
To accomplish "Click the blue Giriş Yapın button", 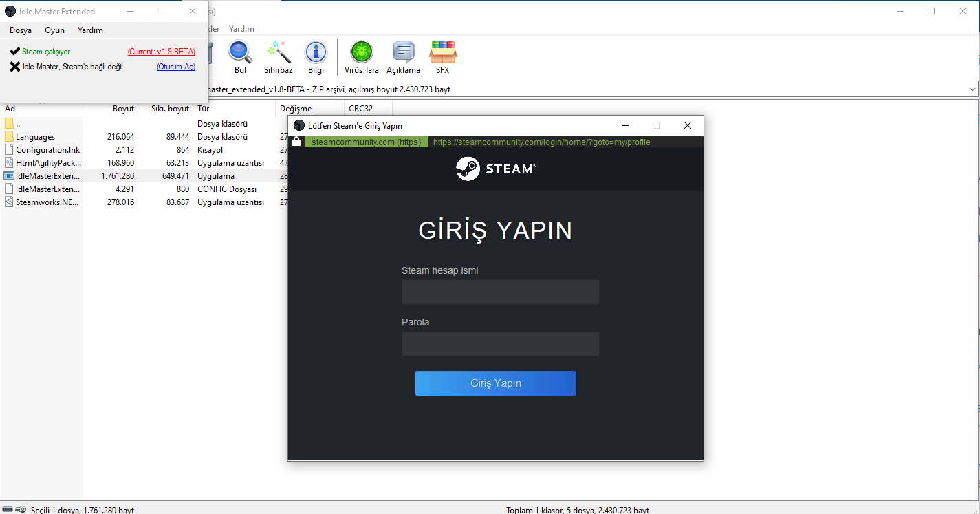I will 496,383.
